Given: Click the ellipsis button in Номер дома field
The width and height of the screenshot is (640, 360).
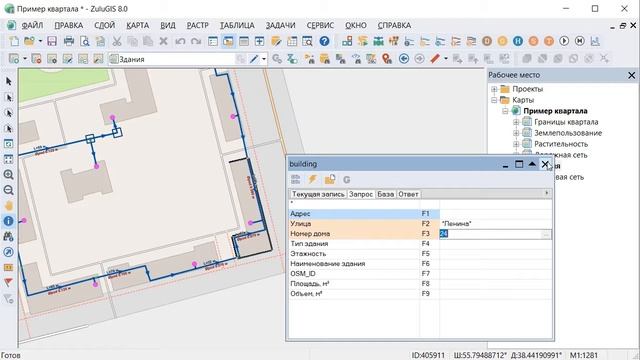Looking at the screenshot, I should [x=546, y=234].
